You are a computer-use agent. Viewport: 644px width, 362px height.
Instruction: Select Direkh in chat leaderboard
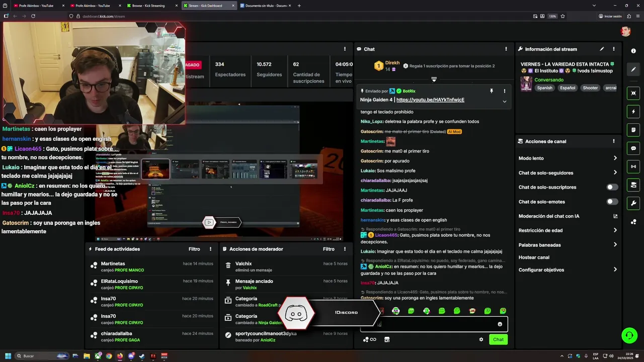(x=392, y=63)
